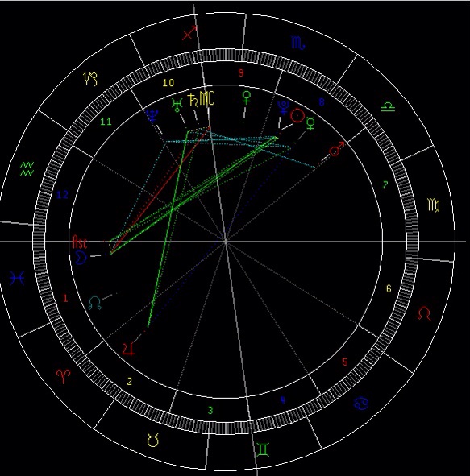Screen dimensions: 470x476
Task: Select the yellow Capricorn zodiac symbol
Action: point(91,79)
